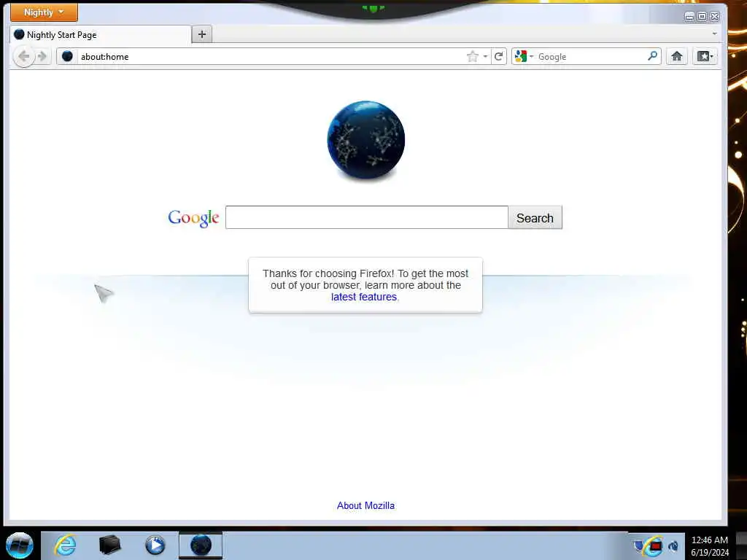Minimize the Nightly window

pyautogui.click(x=689, y=17)
